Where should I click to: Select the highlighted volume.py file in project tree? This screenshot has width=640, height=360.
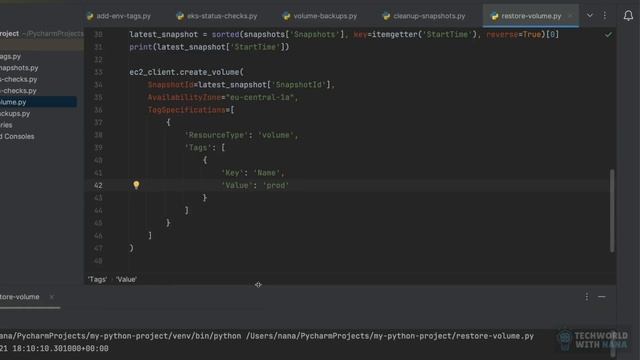[38, 102]
